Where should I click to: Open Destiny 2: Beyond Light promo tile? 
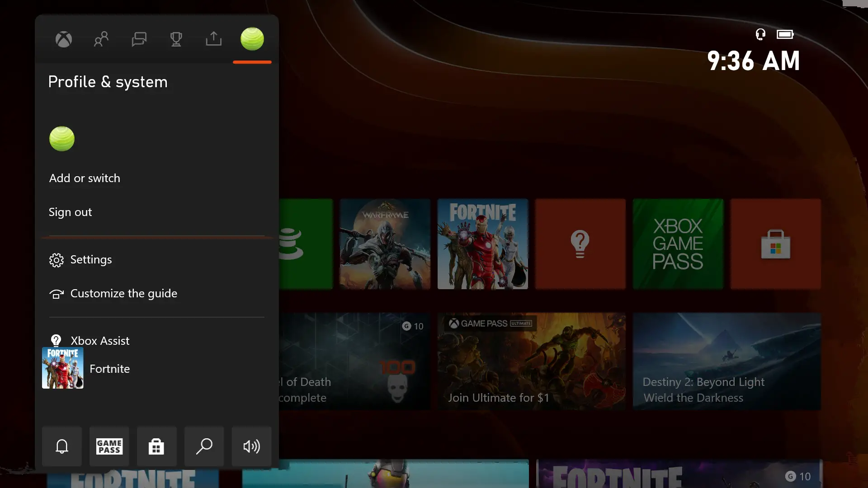coord(726,361)
